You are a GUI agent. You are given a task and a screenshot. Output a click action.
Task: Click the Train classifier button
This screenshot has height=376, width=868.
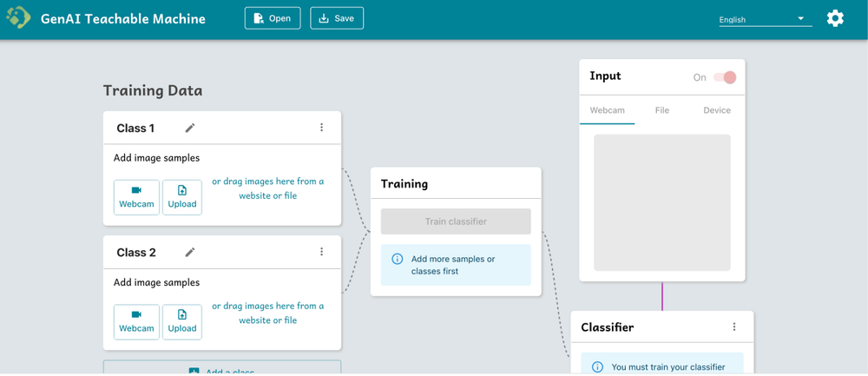tap(456, 221)
